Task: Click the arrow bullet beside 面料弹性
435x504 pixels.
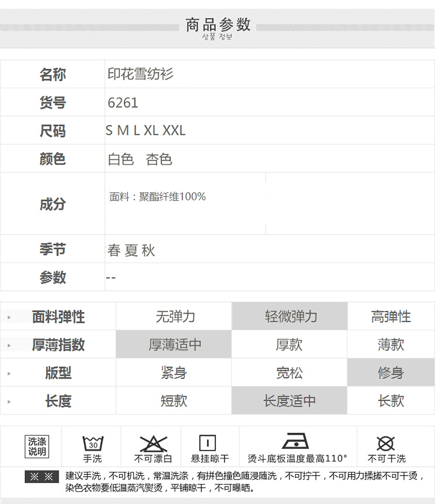Action: 9,317
